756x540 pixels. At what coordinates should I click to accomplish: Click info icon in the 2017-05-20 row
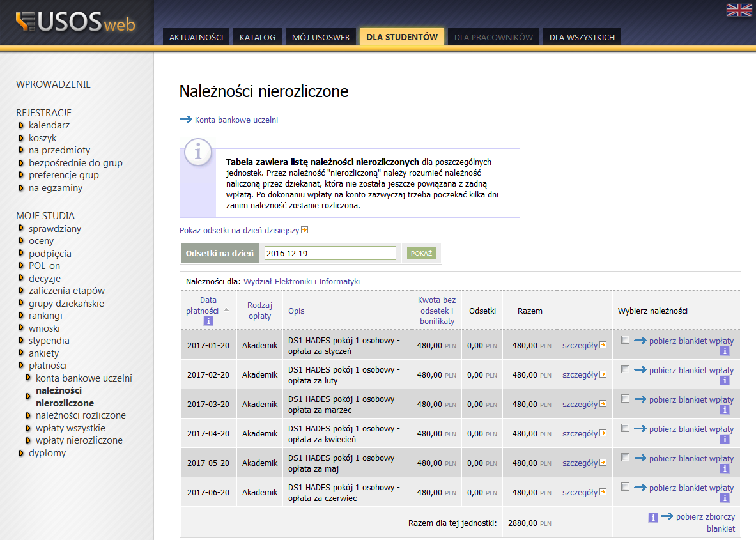[725, 469]
